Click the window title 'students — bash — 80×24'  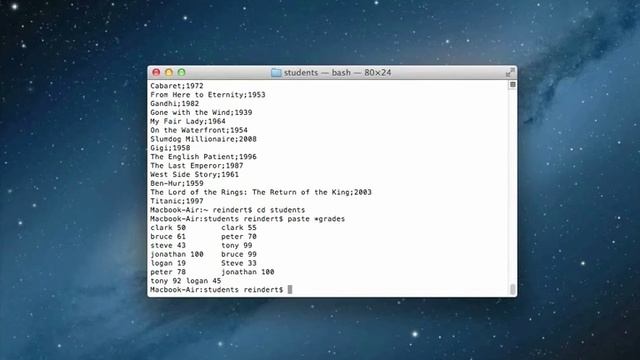[x=338, y=73]
